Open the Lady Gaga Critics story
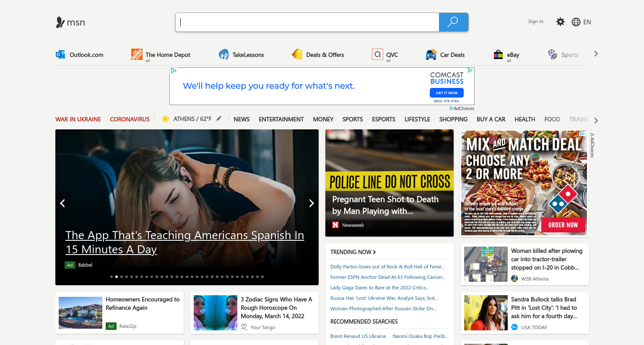The height and width of the screenshot is (345, 644). (x=380, y=288)
